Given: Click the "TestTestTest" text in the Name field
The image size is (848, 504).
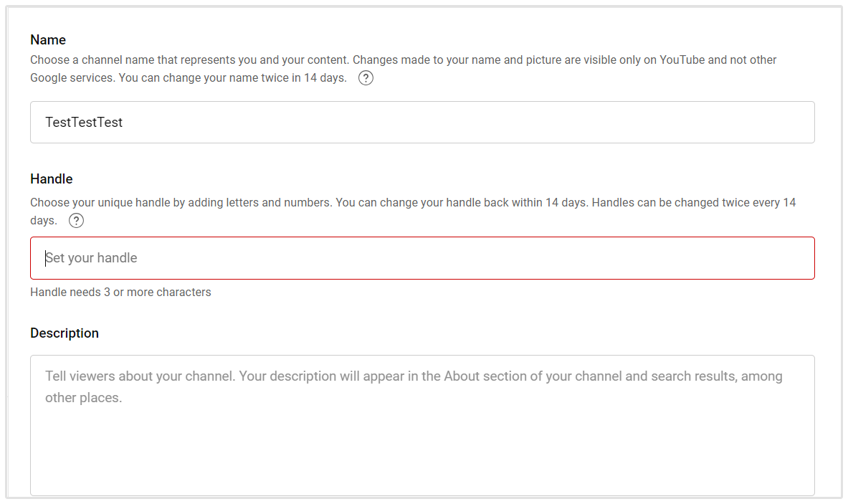Looking at the screenshot, I should point(84,123).
